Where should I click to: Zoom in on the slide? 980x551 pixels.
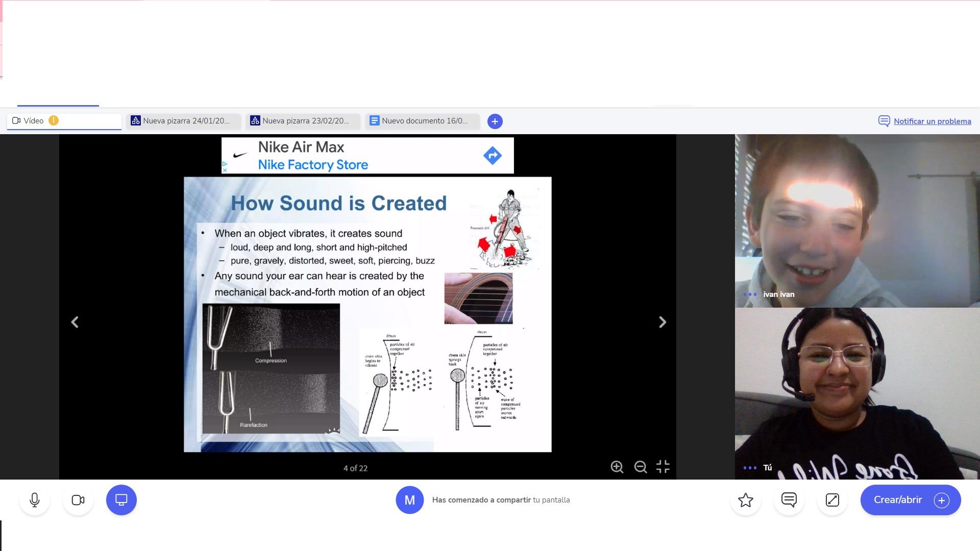(617, 467)
